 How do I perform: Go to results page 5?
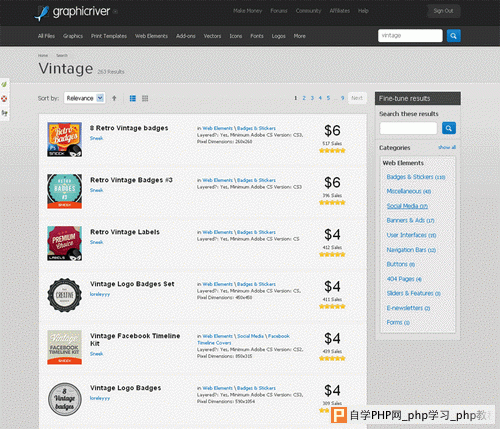[328, 98]
